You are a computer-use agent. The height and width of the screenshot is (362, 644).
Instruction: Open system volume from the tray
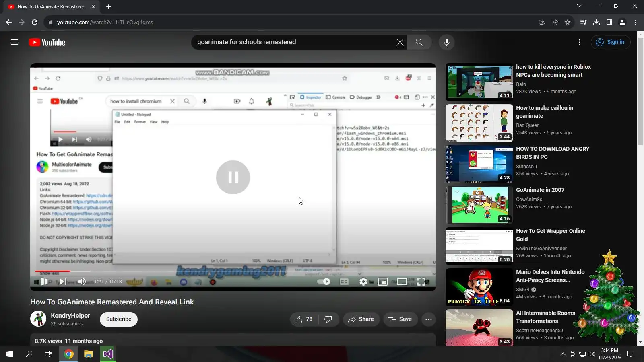point(592,354)
